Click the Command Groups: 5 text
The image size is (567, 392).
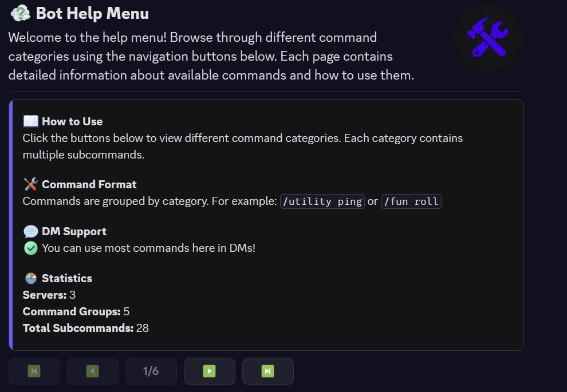[x=75, y=311]
